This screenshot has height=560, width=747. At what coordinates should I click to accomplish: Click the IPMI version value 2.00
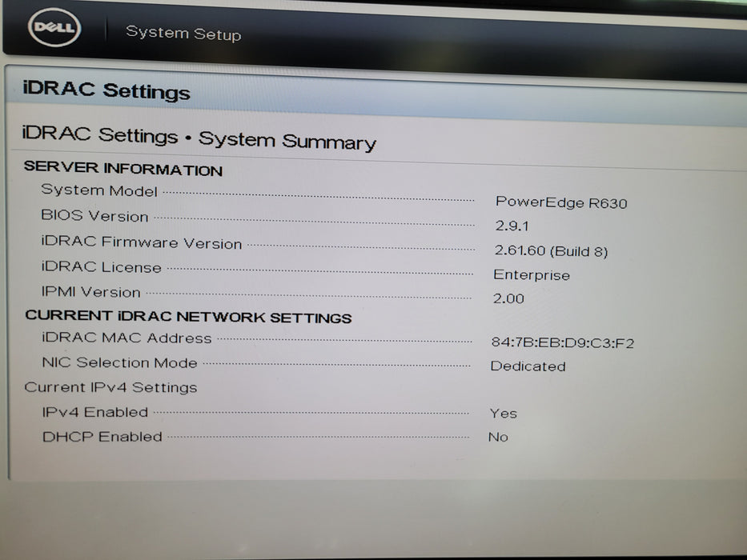pyautogui.click(x=508, y=298)
